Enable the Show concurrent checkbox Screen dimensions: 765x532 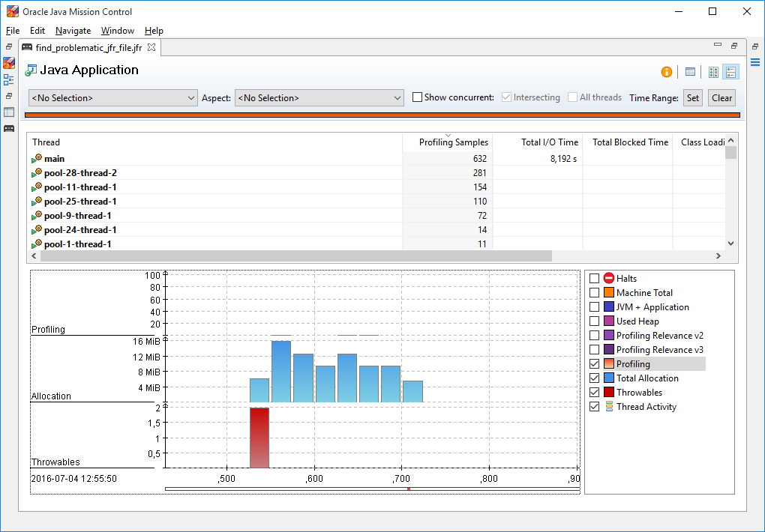418,97
